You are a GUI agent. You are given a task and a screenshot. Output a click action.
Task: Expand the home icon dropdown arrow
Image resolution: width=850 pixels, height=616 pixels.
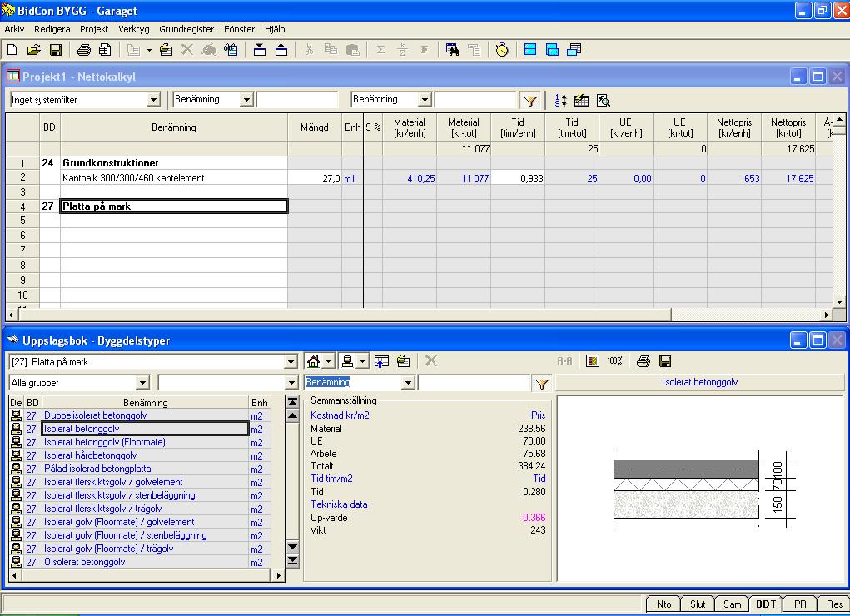[328, 361]
